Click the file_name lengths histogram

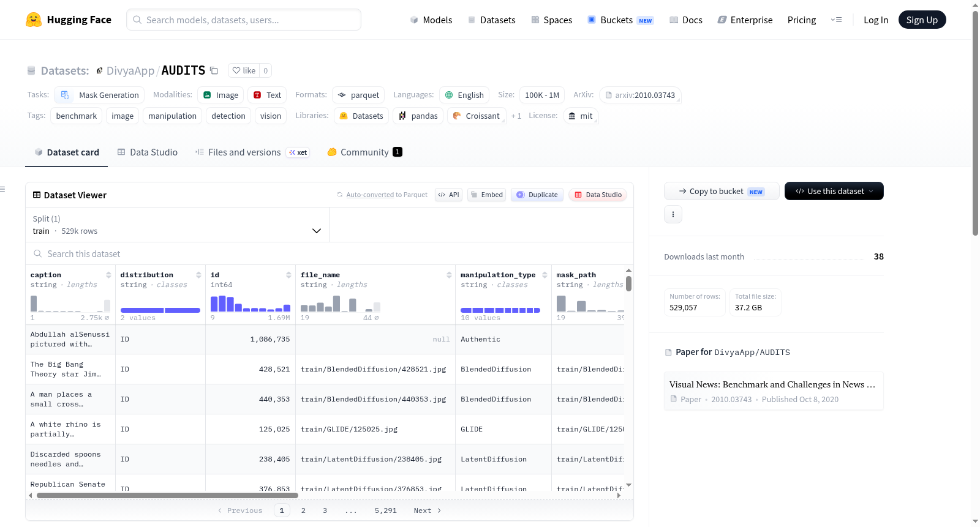coord(340,304)
